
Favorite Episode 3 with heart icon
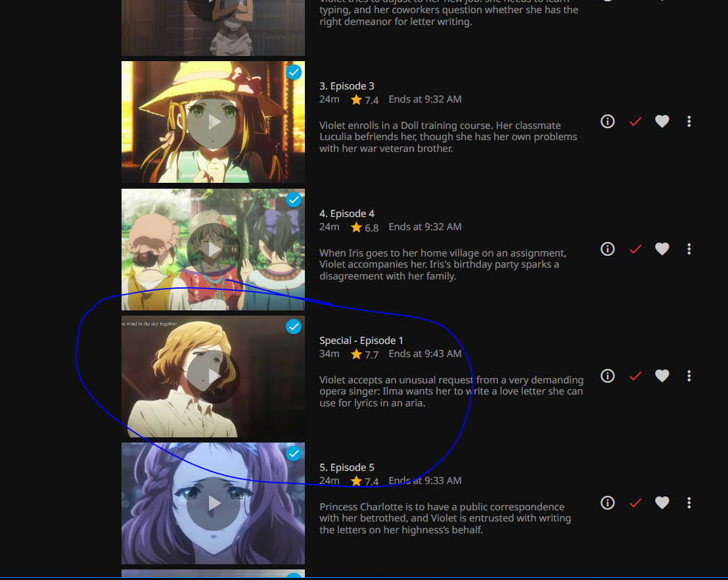[662, 122]
